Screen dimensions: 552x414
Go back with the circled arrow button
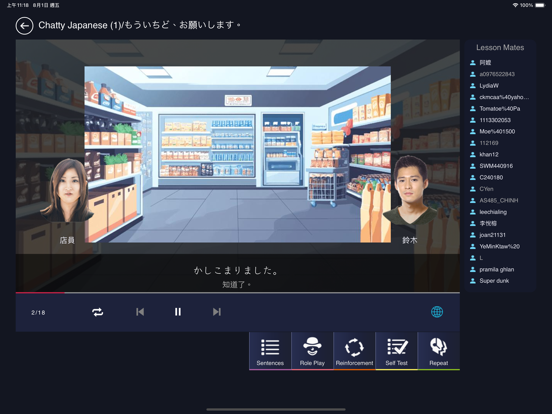point(24,26)
